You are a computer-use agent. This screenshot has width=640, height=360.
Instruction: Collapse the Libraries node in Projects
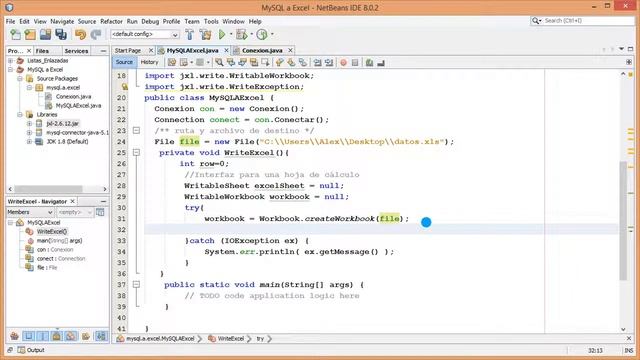[20, 114]
